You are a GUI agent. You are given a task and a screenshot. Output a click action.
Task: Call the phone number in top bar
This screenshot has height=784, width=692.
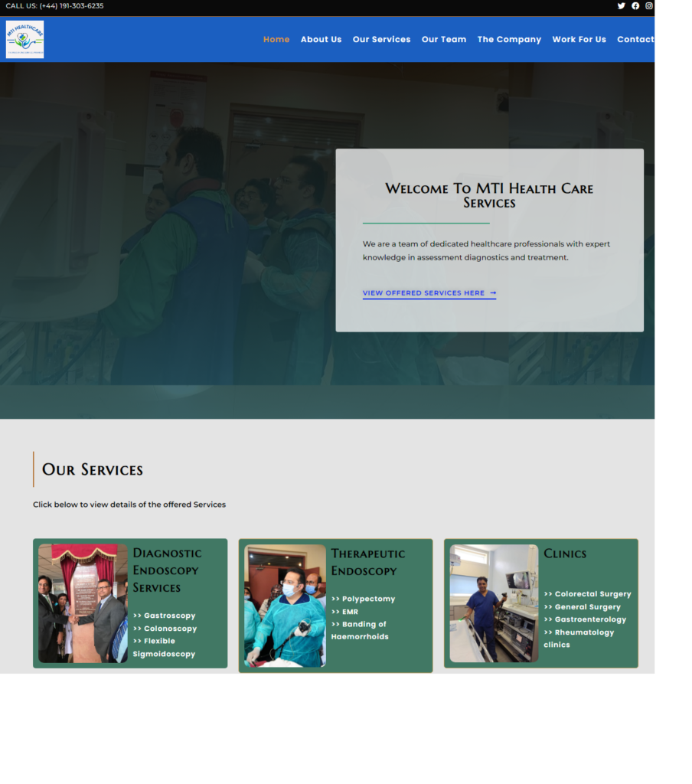pos(71,6)
